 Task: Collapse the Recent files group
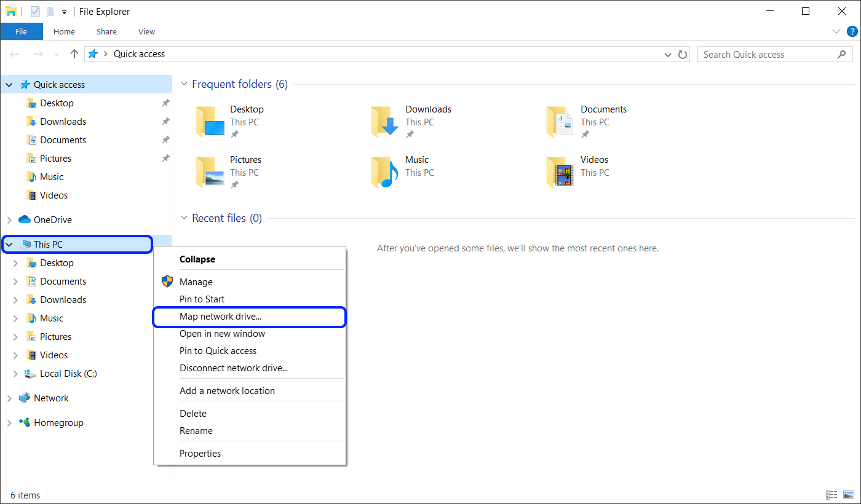coord(184,218)
